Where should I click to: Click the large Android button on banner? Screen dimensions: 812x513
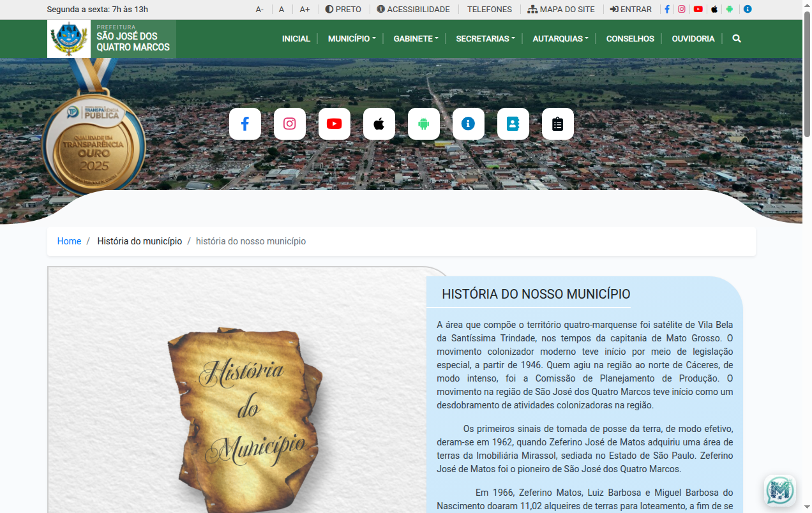(424, 124)
